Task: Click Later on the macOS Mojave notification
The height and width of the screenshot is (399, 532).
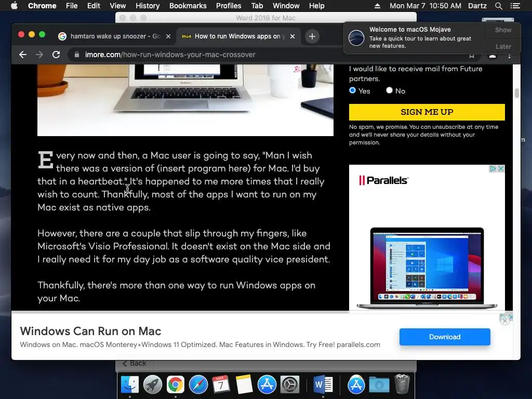Action: 503,46
